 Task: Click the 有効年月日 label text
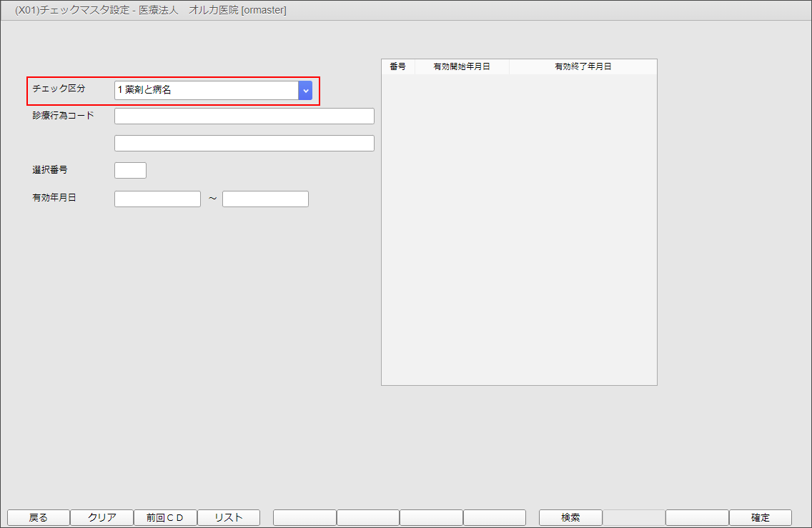coord(54,198)
